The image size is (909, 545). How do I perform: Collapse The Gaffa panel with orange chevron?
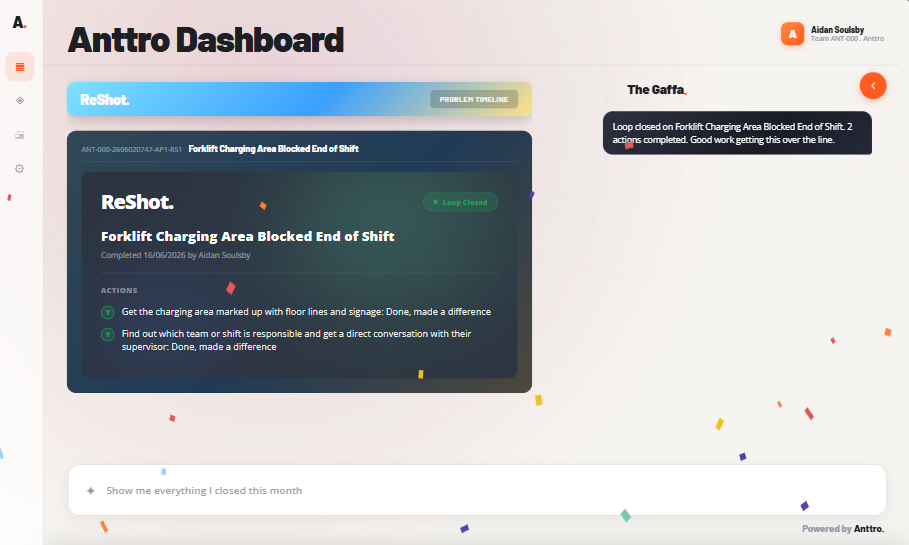coord(872,86)
